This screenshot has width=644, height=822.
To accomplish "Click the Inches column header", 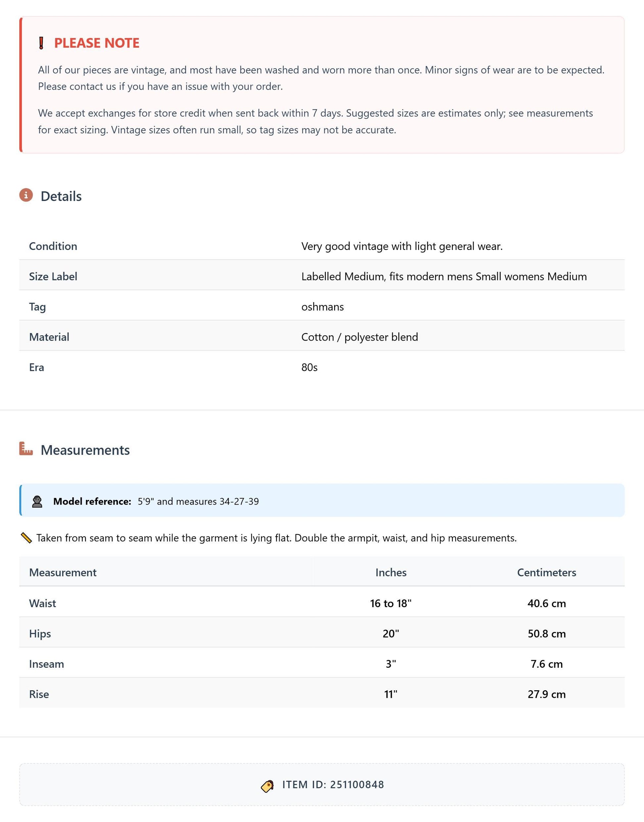I will tap(391, 573).
